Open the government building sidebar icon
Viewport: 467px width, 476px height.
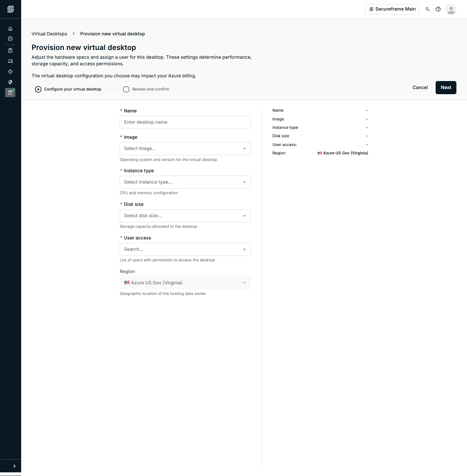[10, 93]
